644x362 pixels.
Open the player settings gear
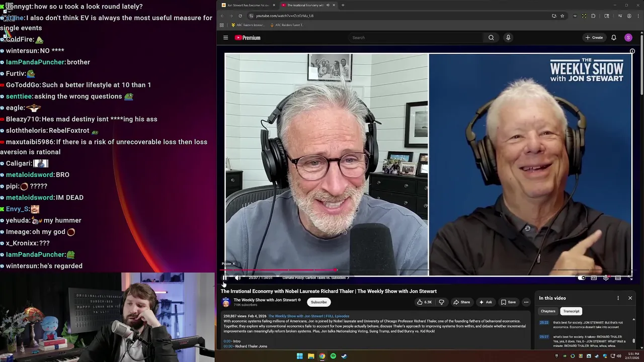click(x=606, y=278)
